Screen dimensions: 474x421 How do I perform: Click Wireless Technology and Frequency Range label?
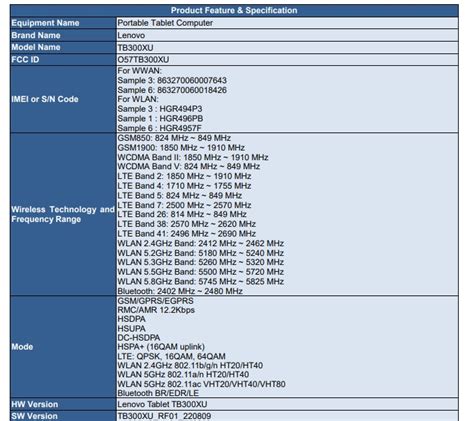point(63,214)
